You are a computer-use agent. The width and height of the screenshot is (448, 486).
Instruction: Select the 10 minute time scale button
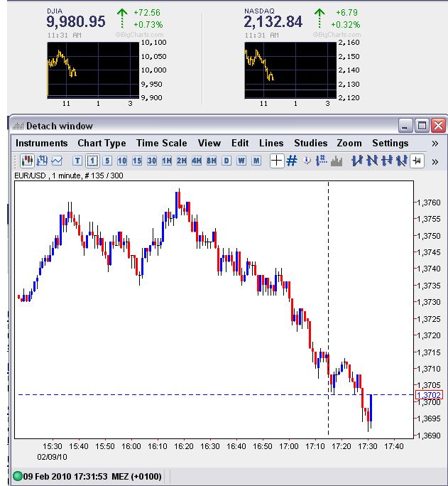[122, 161]
